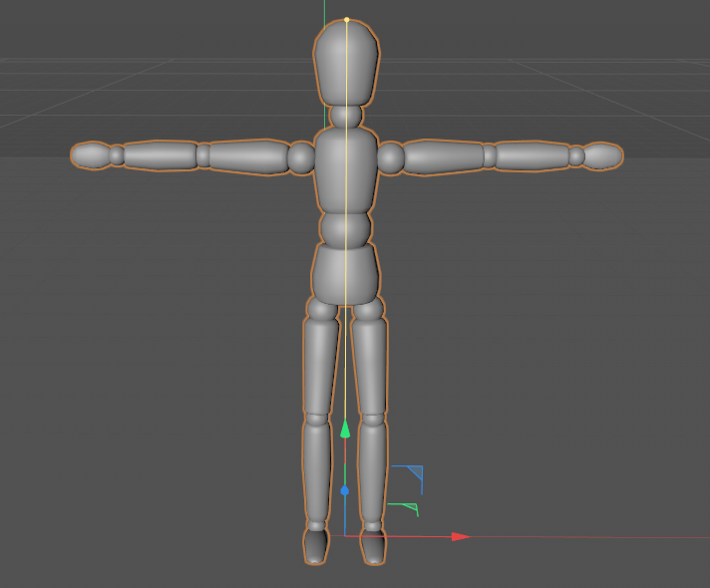The image size is (710, 588).
Task: Click the green Y-axis arrow handle
Action: (345, 429)
